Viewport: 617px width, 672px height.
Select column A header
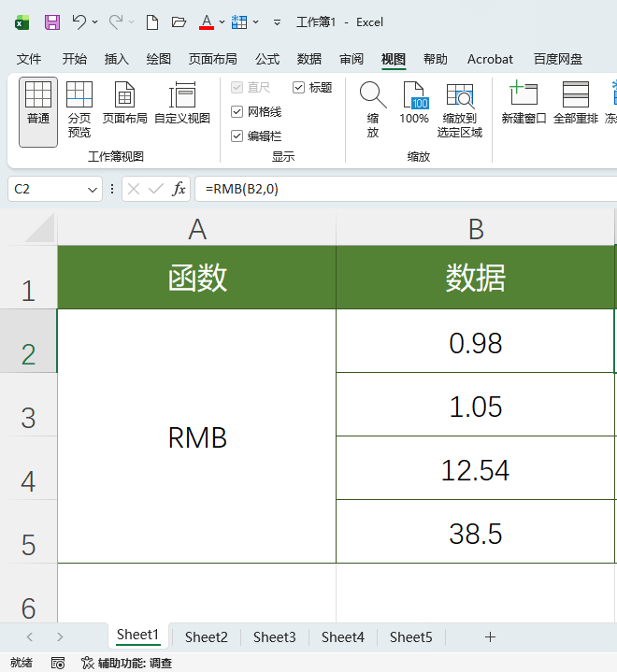(197, 229)
